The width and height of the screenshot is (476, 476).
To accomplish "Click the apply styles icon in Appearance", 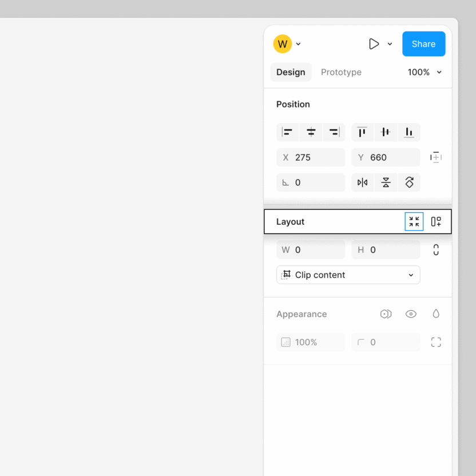I will coord(386,314).
